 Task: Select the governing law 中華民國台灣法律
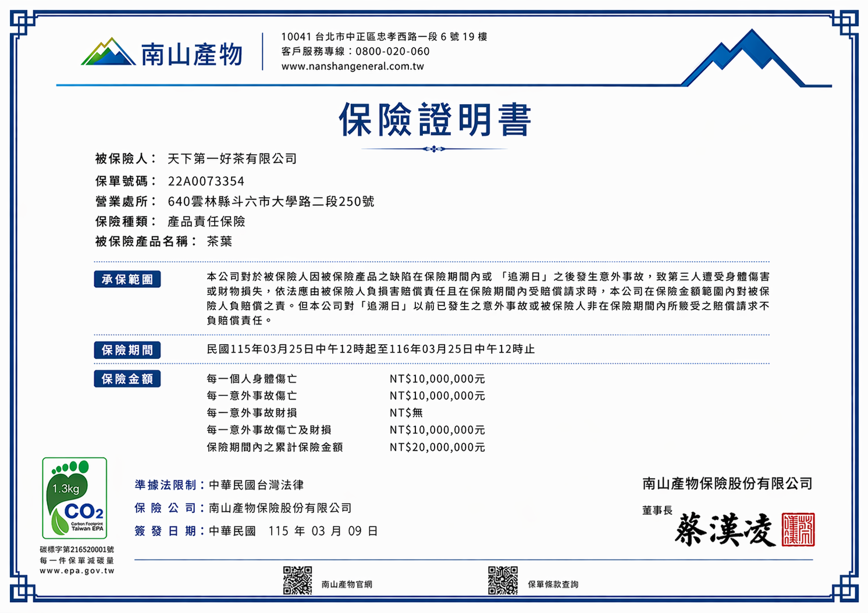[x=256, y=485]
